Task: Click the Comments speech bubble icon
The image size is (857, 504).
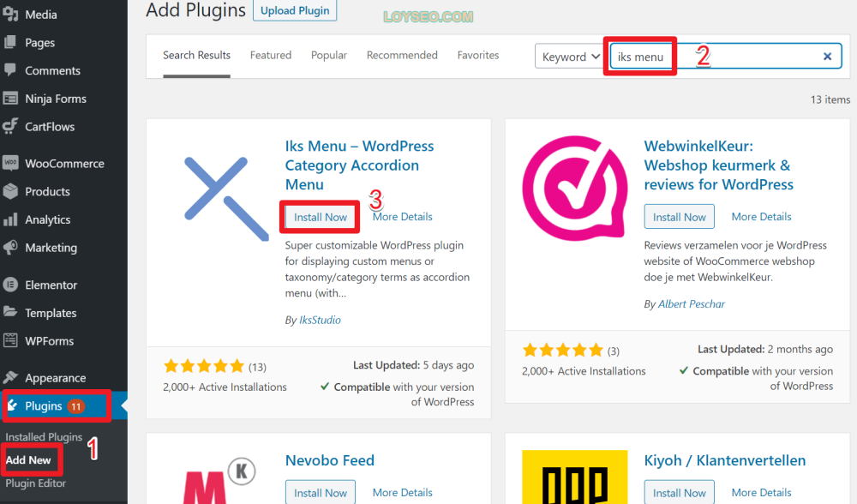Action: pos(10,70)
